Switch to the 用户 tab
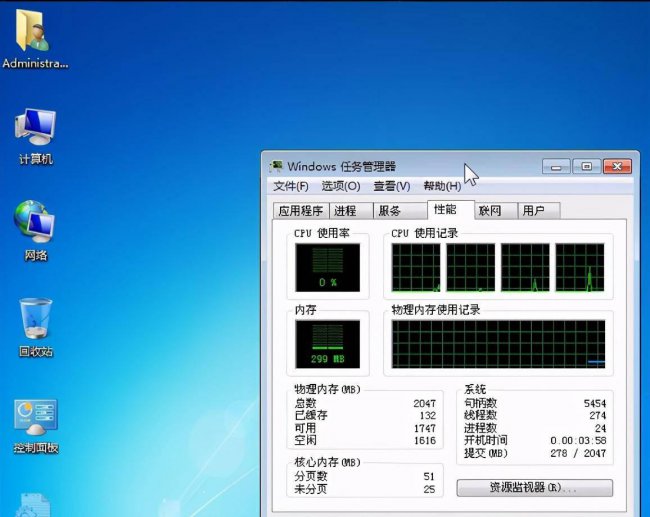The height and width of the screenshot is (517, 650). (539, 211)
